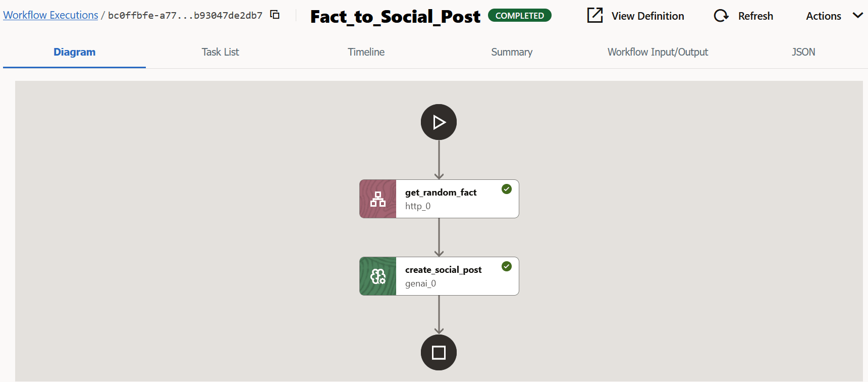Click the execution ID bc0ffbfe-a77...b93047de2db7
This screenshot has height=382, width=868.
tap(185, 15)
